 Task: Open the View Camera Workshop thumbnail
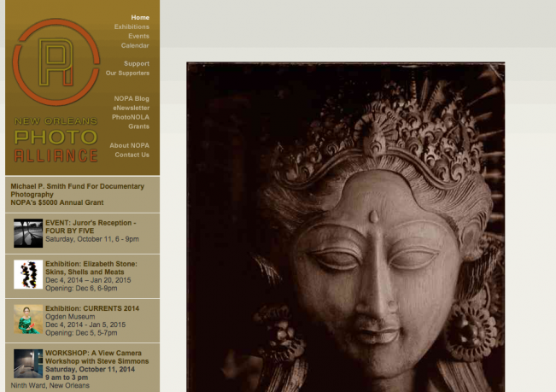click(27, 364)
